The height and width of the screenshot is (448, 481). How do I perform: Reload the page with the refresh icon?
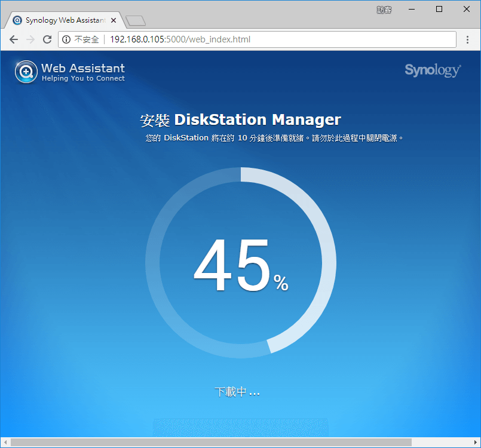pyautogui.click(x=47, y=39)
